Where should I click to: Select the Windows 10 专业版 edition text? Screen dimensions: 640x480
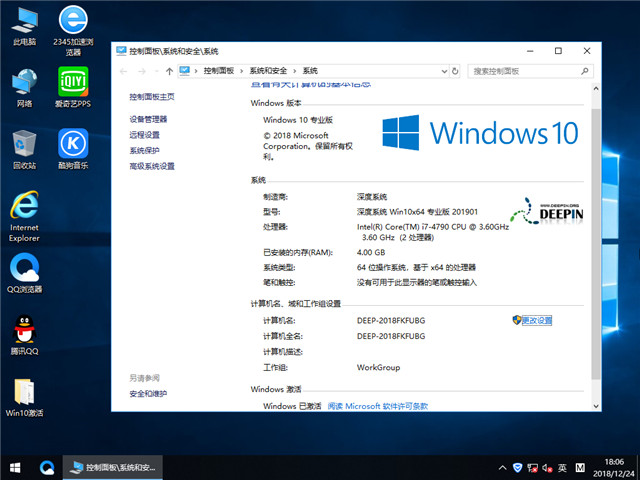click(x=298, y=120)
